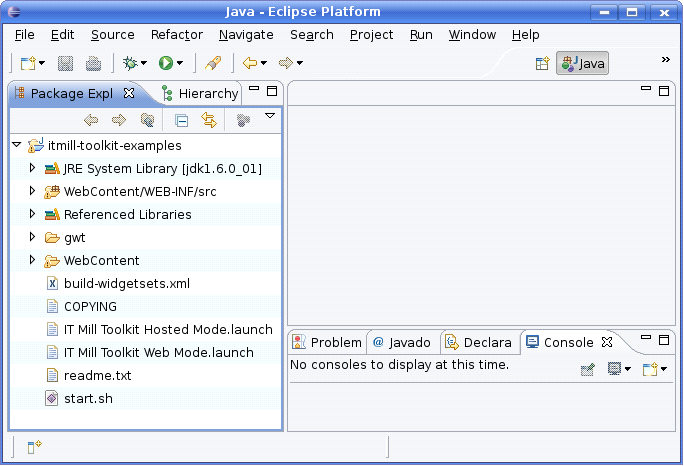Click the Print toolbar icon
This screenshot has width=684, height=466.
coord(93,64)
